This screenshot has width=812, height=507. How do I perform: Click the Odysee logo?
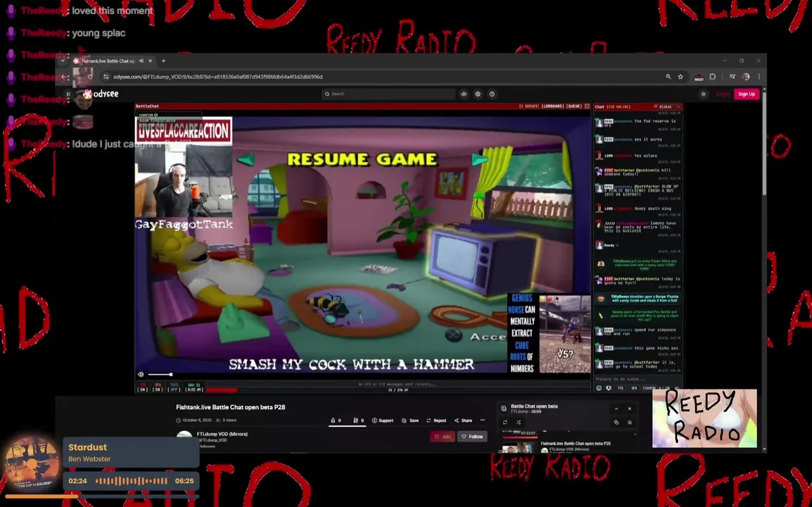click(101, 94)
